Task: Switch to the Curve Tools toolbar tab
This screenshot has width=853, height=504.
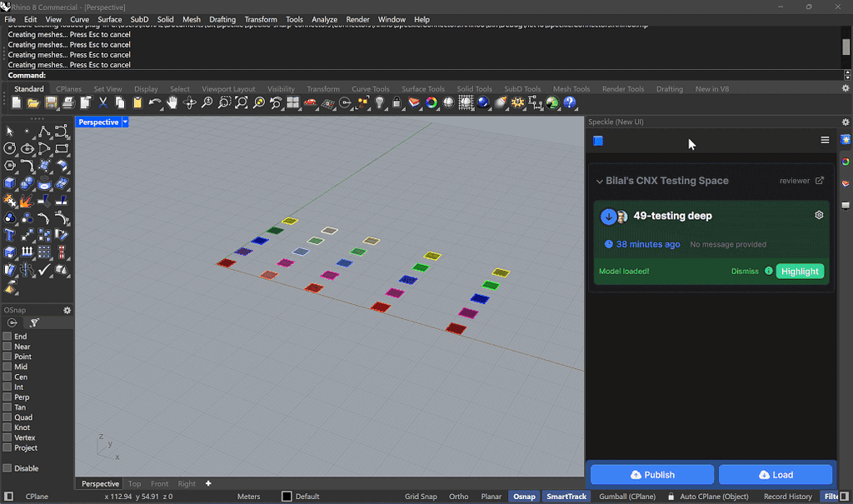Action: (370, 89)
